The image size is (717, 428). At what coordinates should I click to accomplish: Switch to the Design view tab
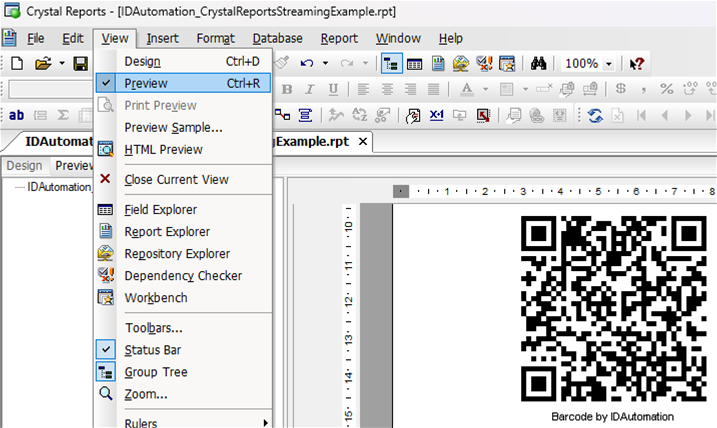(24, 166)
